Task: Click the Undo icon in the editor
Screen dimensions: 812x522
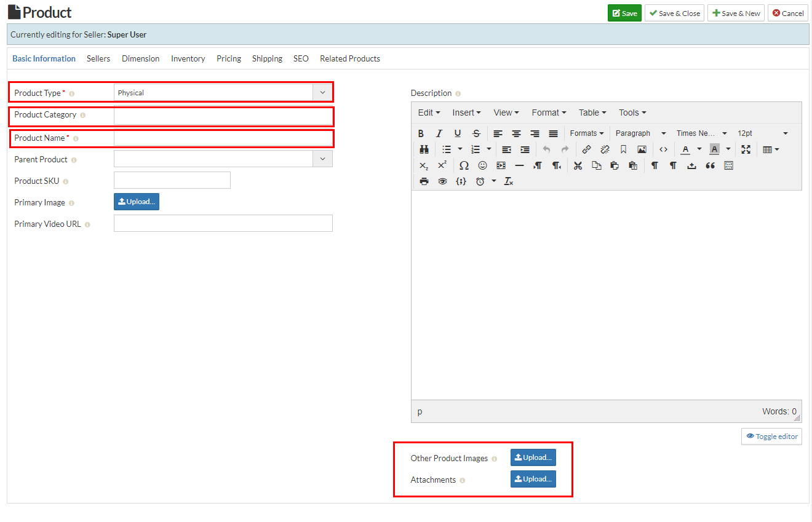Action: (x=546, y=149)
